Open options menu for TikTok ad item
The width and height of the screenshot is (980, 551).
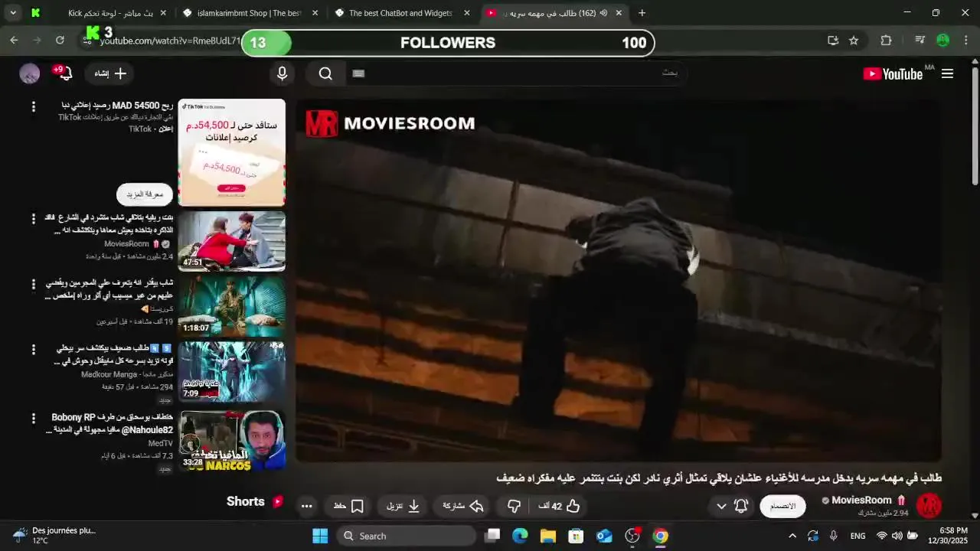(x=33, y=107)
